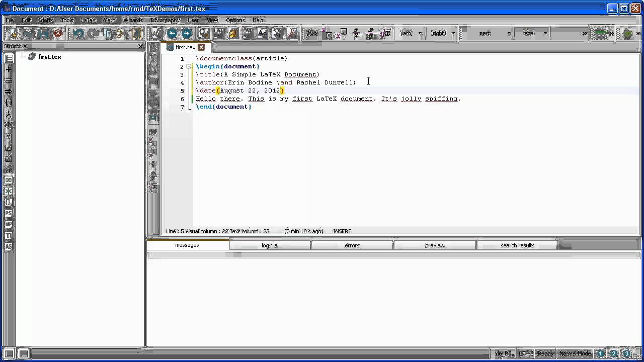Run the LaTeX compile toolbar icon
644x362 pixels.
219,34
